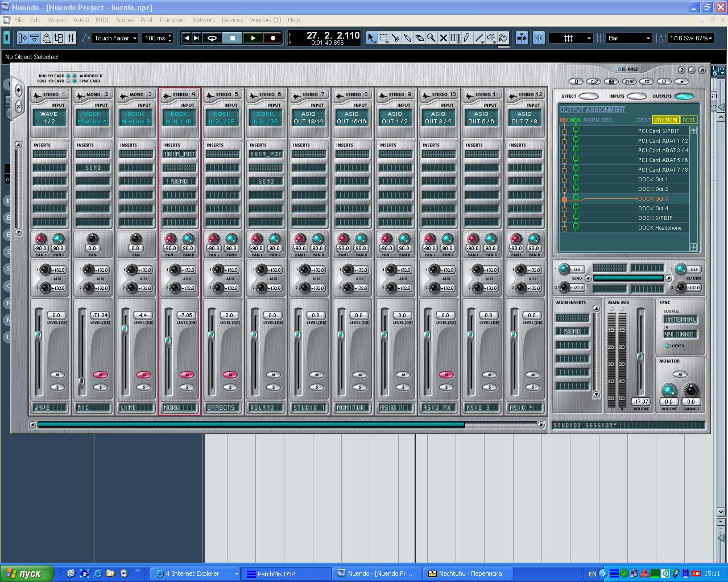Open the Devices menu
The height and width of the screenshot is (582, 728).
click(232, 20)
